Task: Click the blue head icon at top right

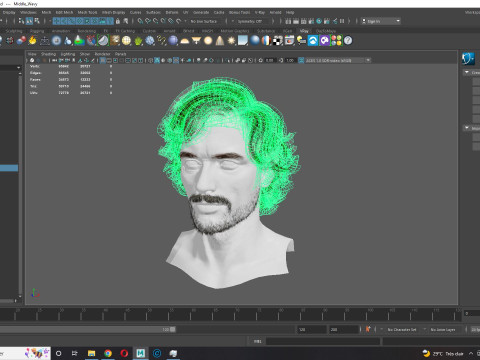Action: (468, 59)
